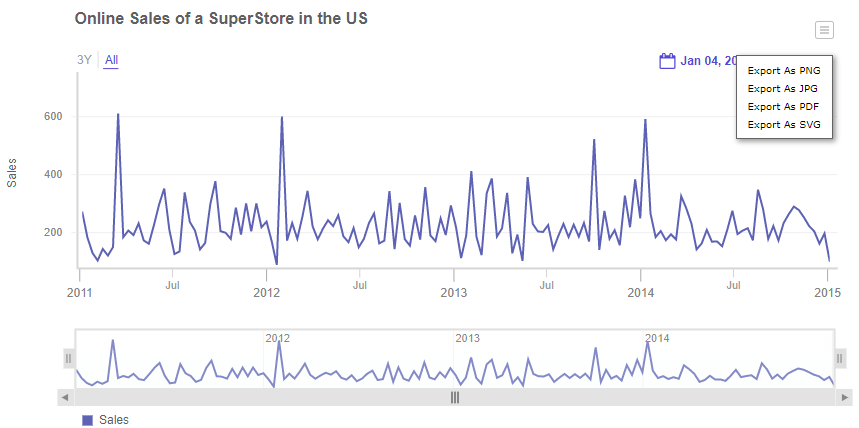Choose Export As SVG from menu
The height and width of the screenshot is (428, 859).
(784, 125)
